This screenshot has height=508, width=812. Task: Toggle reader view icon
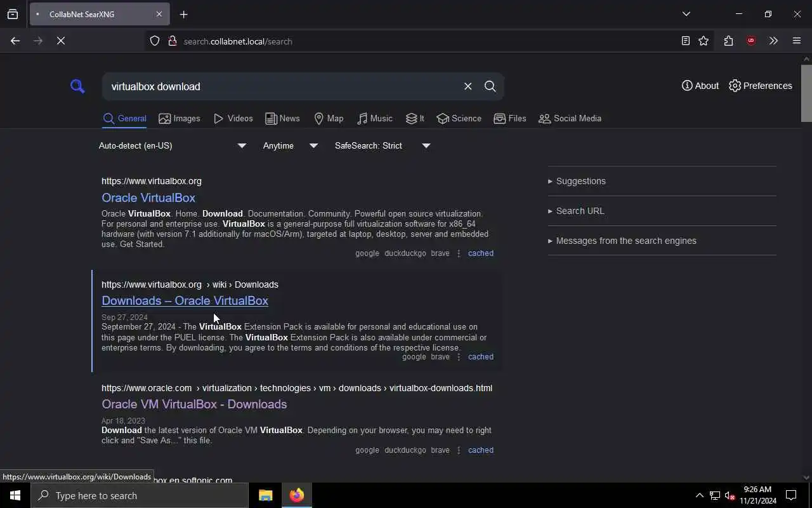click(686, 41)
